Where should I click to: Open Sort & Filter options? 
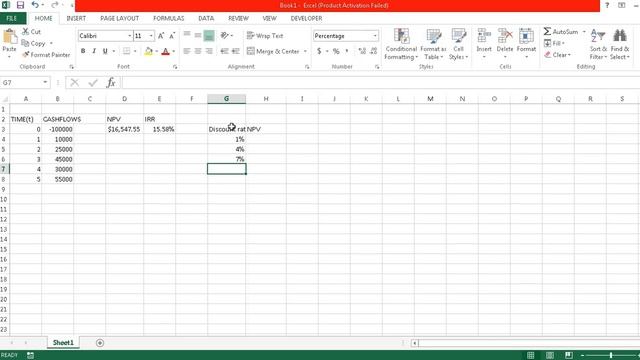[598, 44]
